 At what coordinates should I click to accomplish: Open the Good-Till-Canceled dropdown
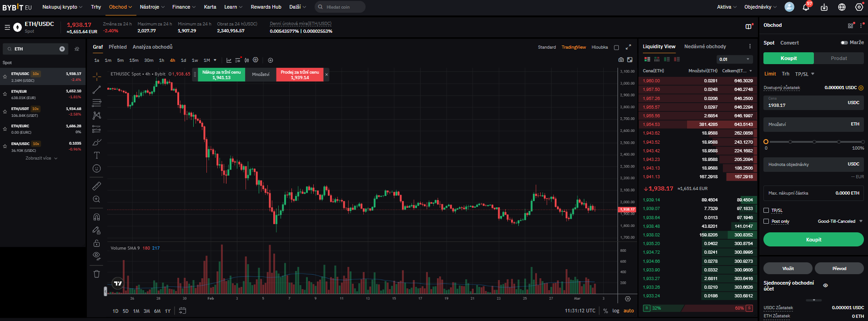coord(839,221)
